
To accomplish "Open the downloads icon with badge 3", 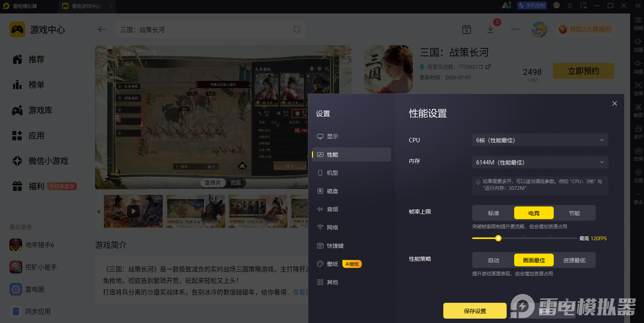I will (490, 29).
